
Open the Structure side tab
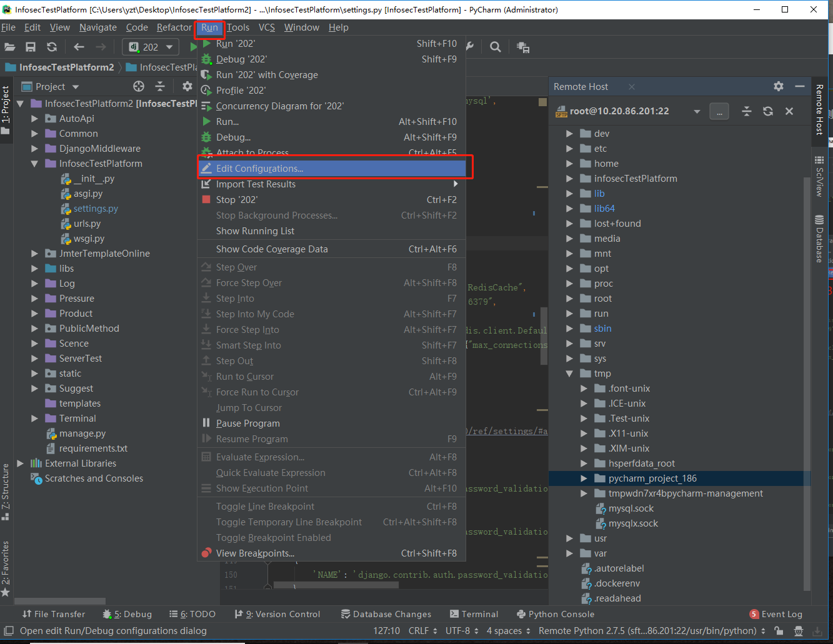click(6, 492)
